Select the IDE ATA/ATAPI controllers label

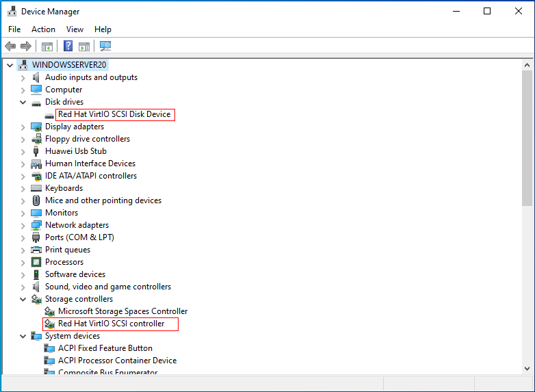91,176
